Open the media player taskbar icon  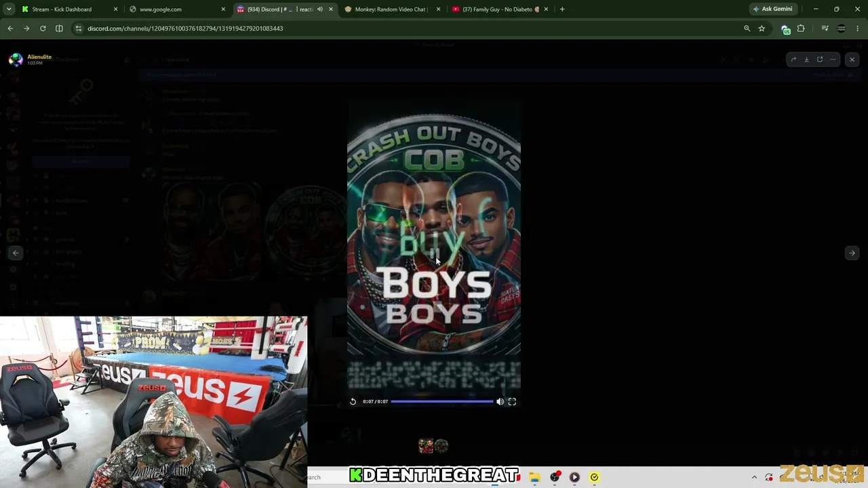(574, 477)
